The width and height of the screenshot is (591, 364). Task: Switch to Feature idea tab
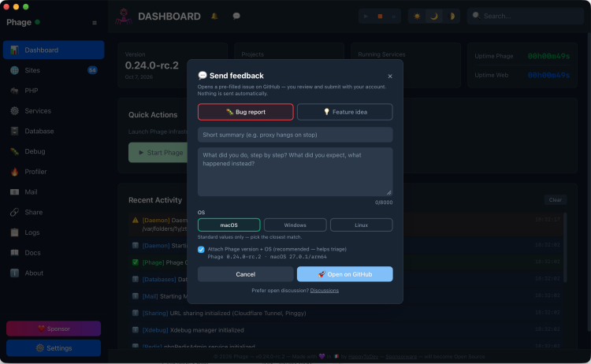coord(345,112)
